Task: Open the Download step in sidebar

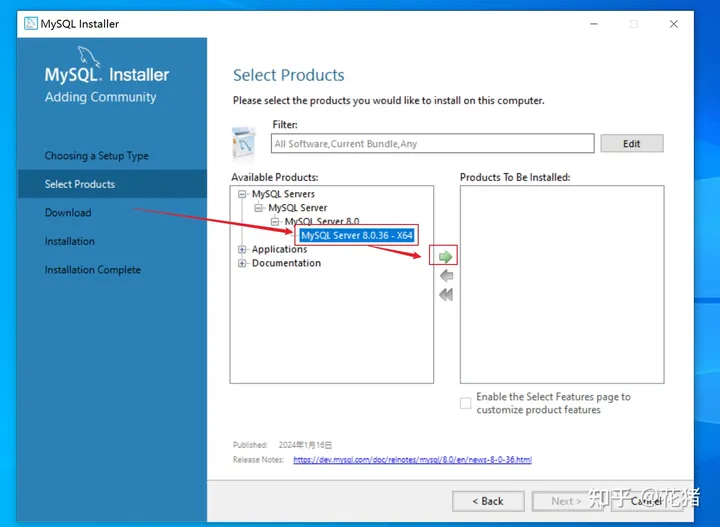Action: 68,213
